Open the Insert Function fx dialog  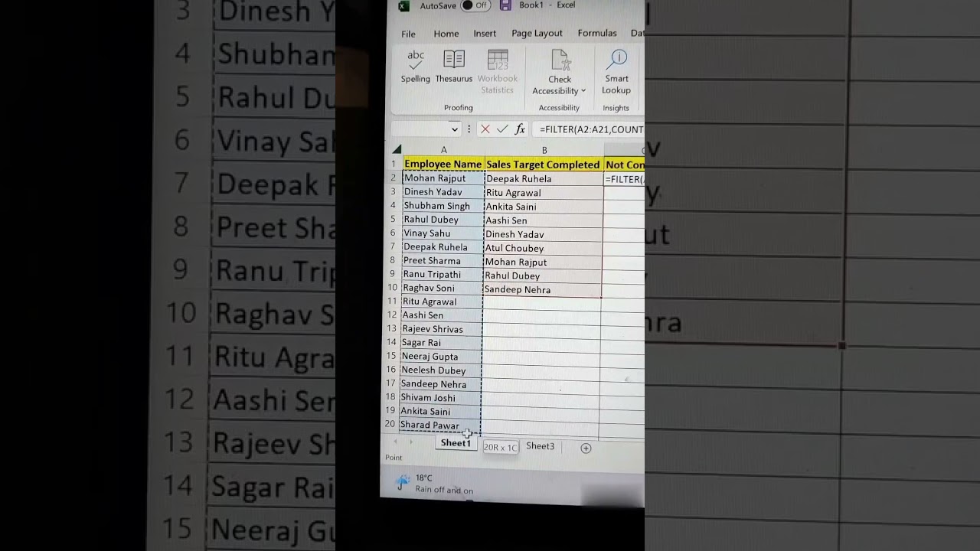[x=520, y=129]
